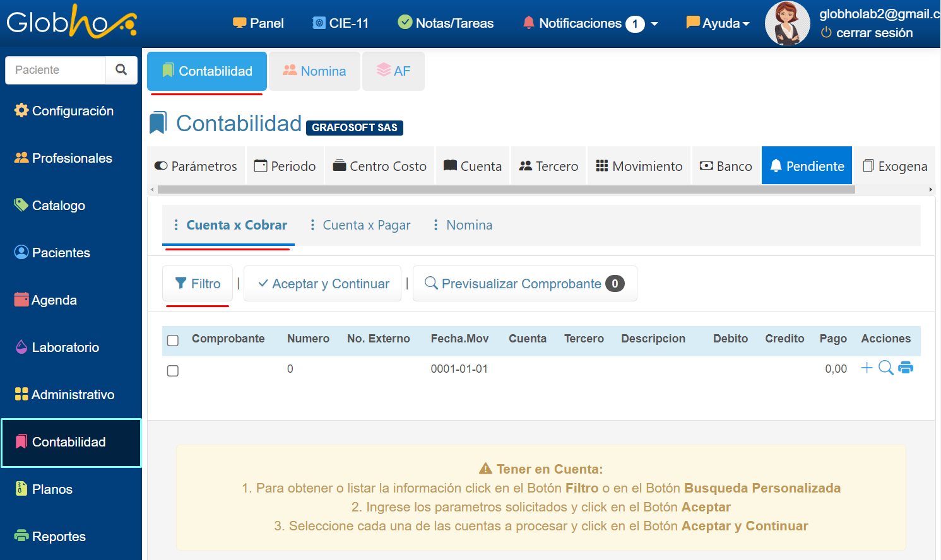Tick the checkbox on the first table row
941x560 pixels.
pos(173,371)
